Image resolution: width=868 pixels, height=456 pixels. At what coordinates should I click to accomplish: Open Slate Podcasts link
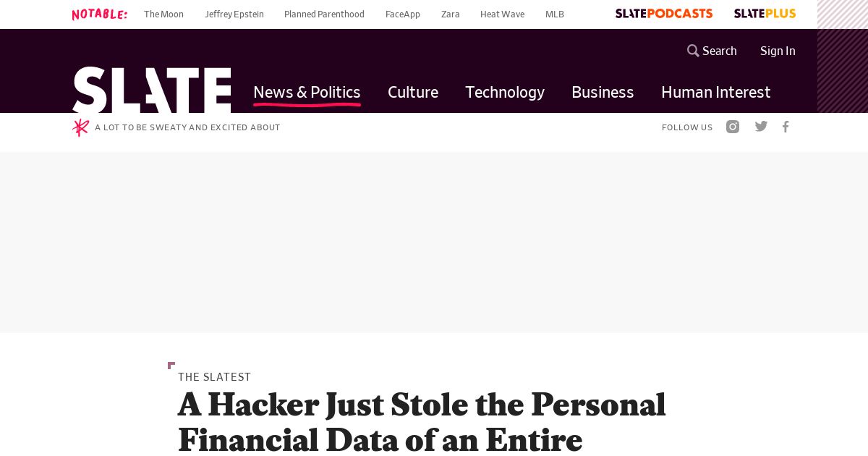664,14
